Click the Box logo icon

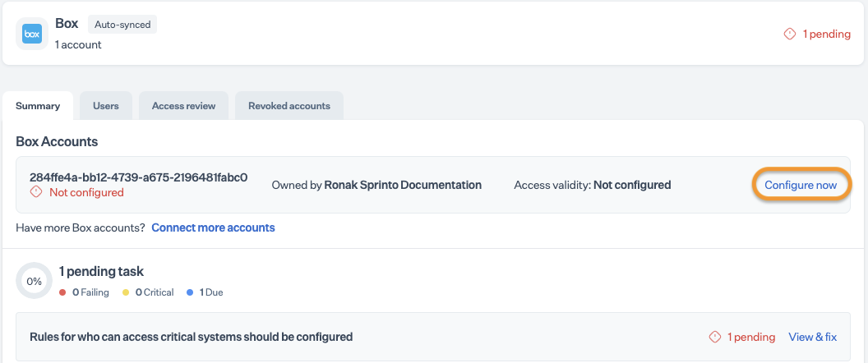[32, 34]
